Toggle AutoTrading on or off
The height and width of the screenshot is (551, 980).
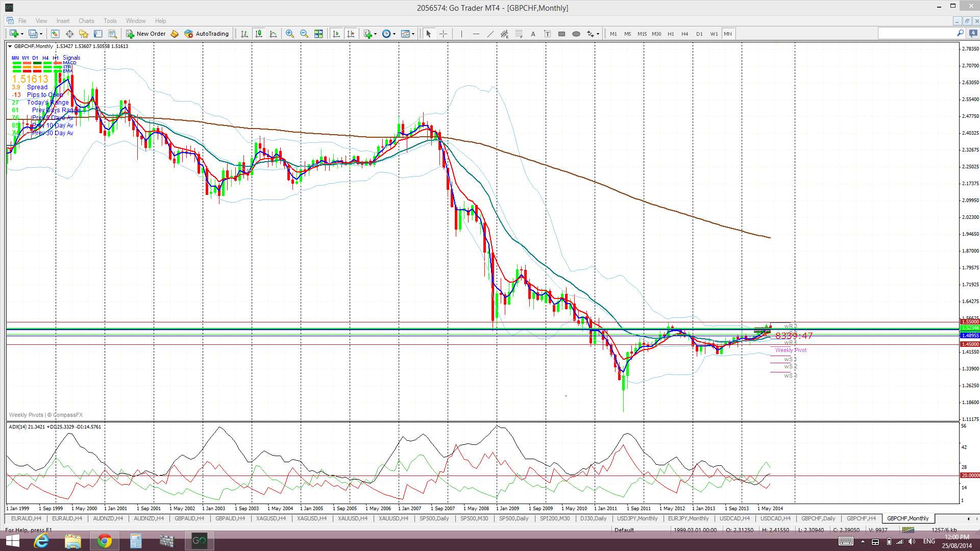tap(207, 34)
